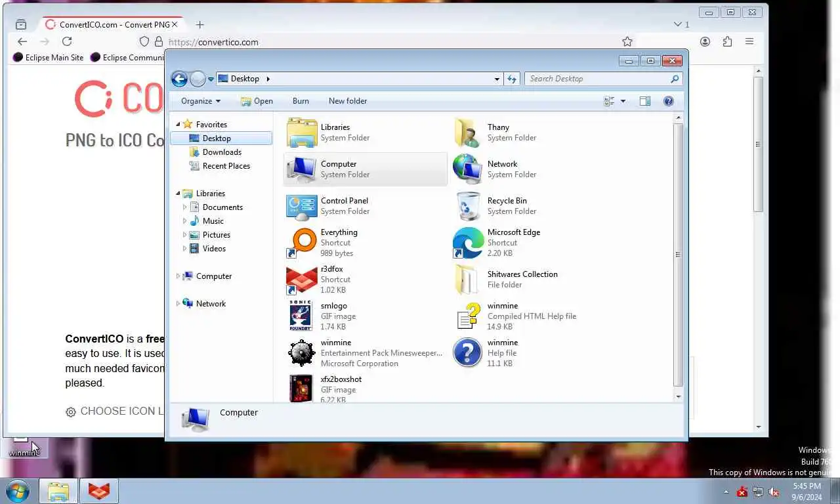Open Eclipse Main Site bookmark
The width and height of the screenshot is (840, 504).
click(49, 57)
